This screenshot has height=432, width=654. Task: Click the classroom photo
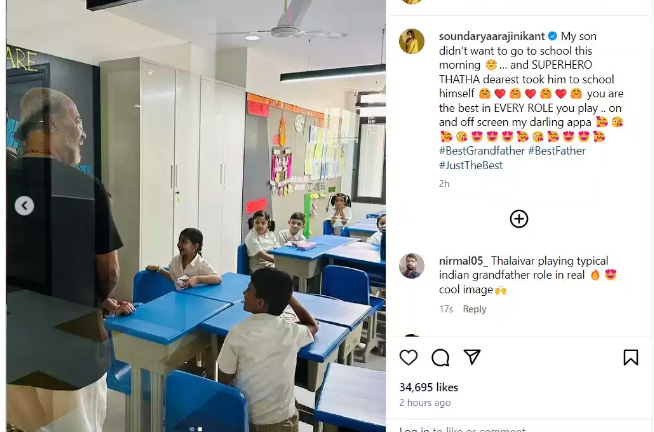[196, 216]
